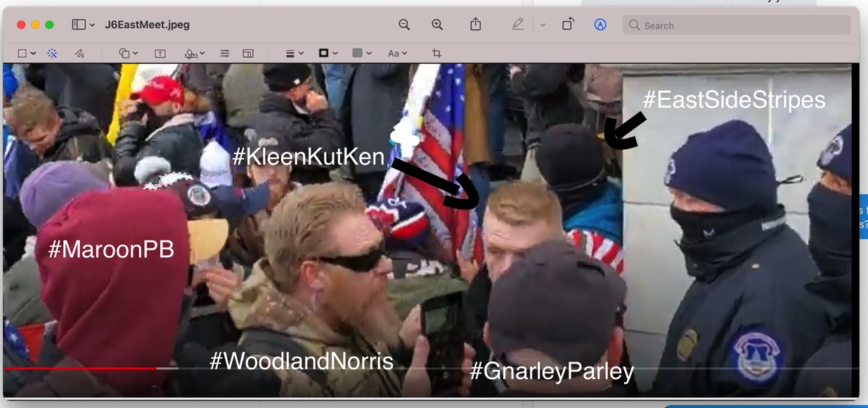Select the #MaroonPB text annotation
The width and height of the screenshot is (868, 408).
click(111, 249)
